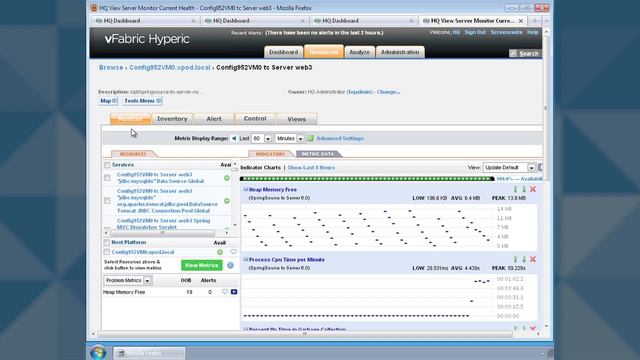
Task: Open the Heap Memory Free chart title link
Action: click(273, 190)
